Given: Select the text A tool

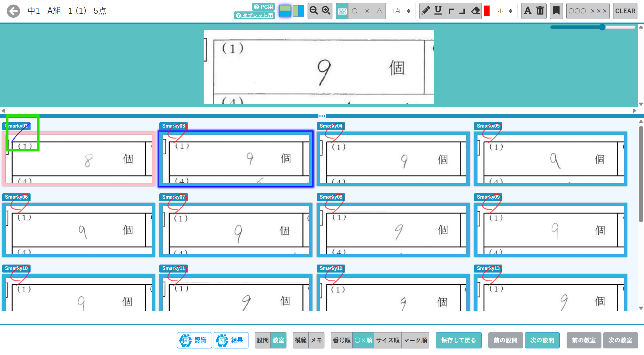Looking at the screenshot, I should (527, 11).
